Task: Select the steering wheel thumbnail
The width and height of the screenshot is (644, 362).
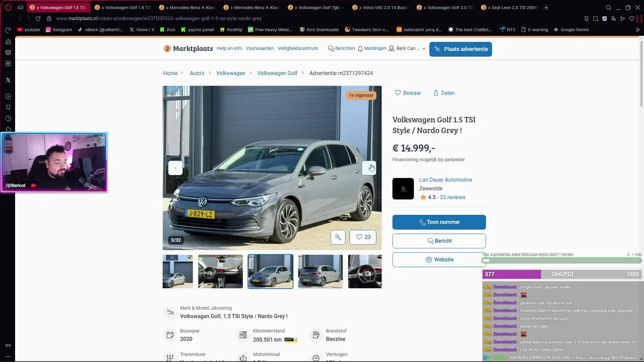Action: tap(365, 271)
